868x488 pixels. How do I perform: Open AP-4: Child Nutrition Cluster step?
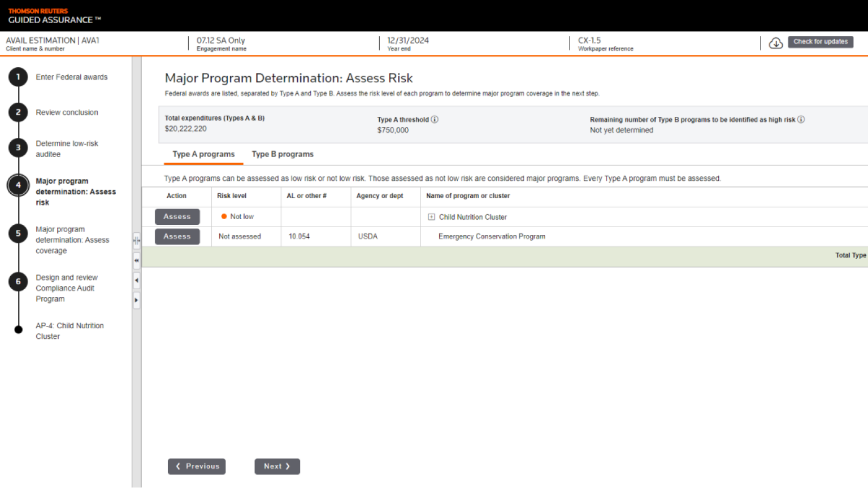[69, 331]
